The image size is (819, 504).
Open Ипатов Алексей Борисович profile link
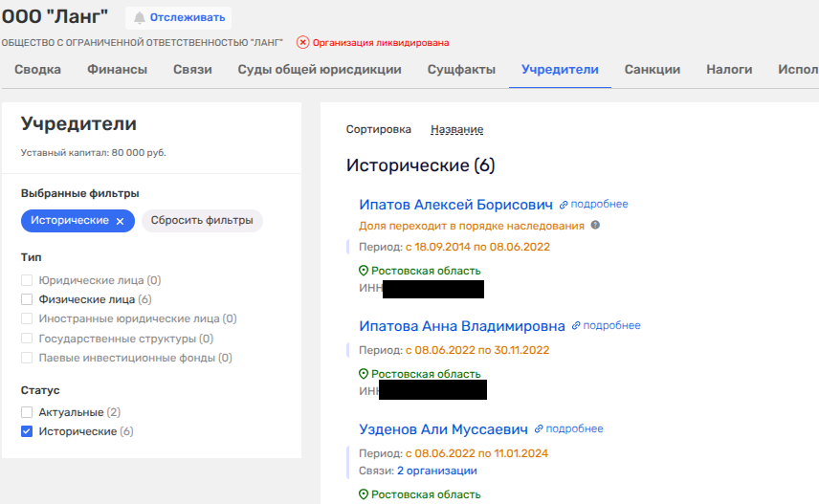455,205
